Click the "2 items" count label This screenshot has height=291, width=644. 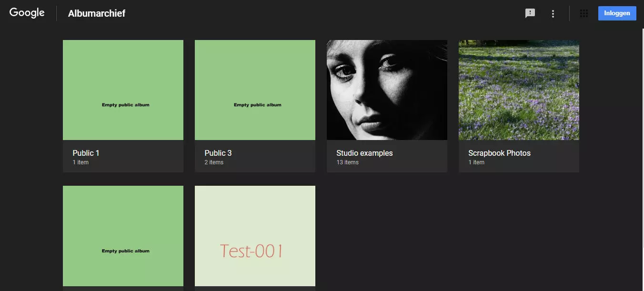click(214, 162)
